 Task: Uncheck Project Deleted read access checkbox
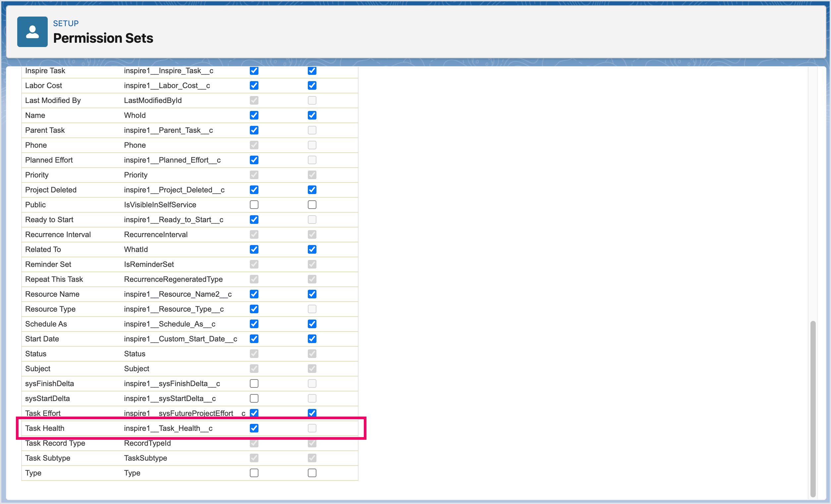(x=254, y=190)
